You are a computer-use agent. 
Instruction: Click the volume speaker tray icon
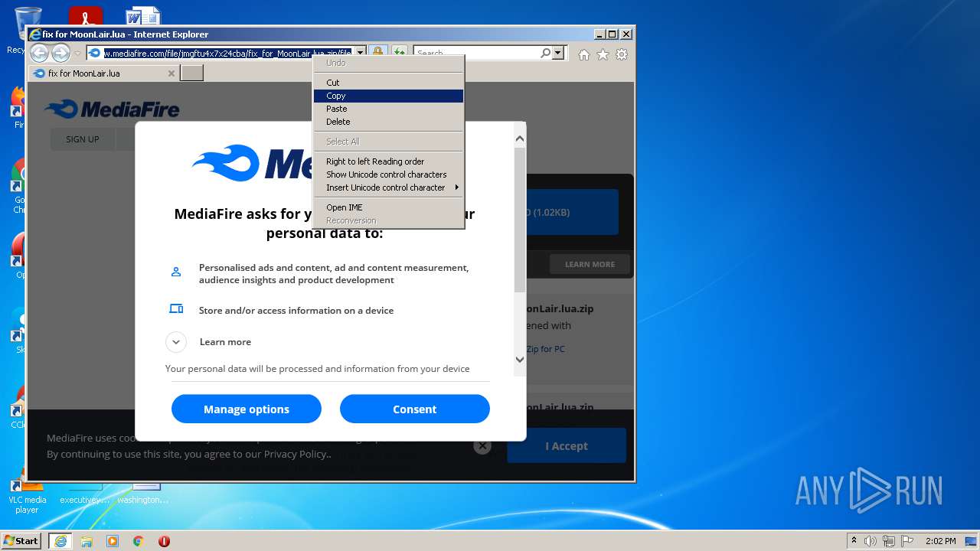[x=871, y=541]
